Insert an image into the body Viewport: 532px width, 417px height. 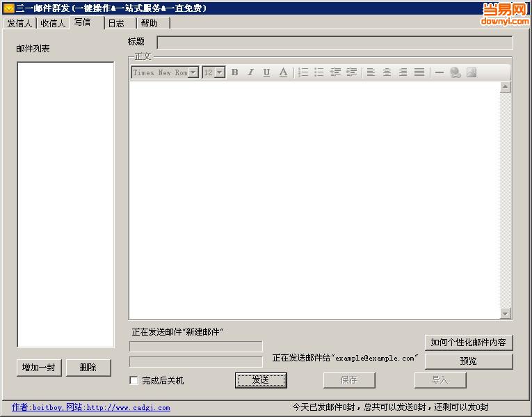click(471, 72)
